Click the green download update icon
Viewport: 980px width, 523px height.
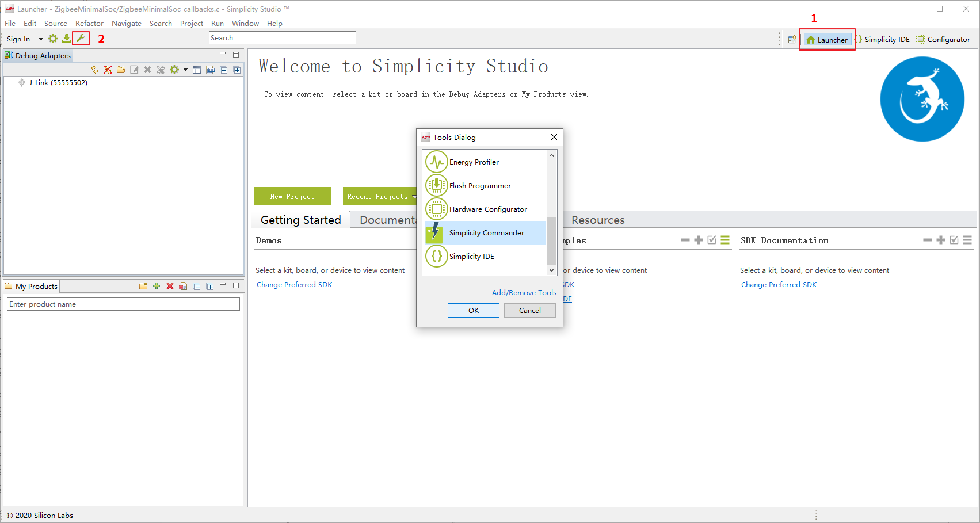67,39
